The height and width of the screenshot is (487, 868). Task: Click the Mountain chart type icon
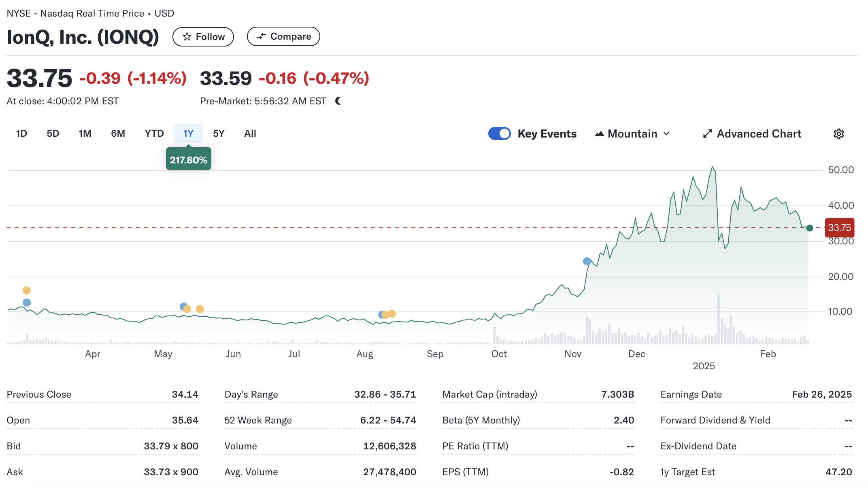pos(599,134)
